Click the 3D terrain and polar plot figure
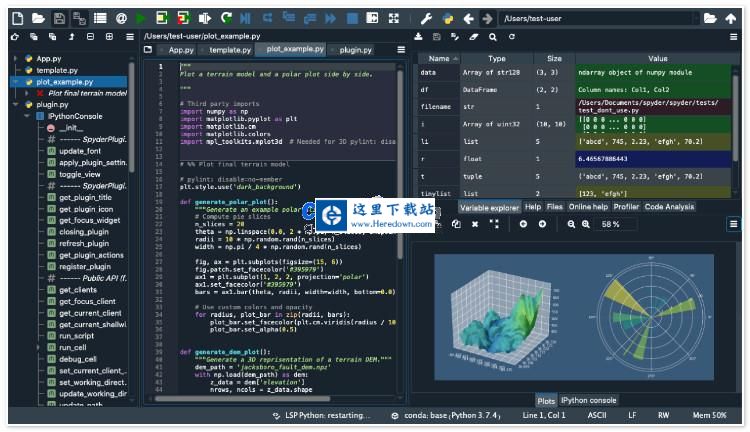Viewport: 750px width, 432px height. (x=574, y=317)
